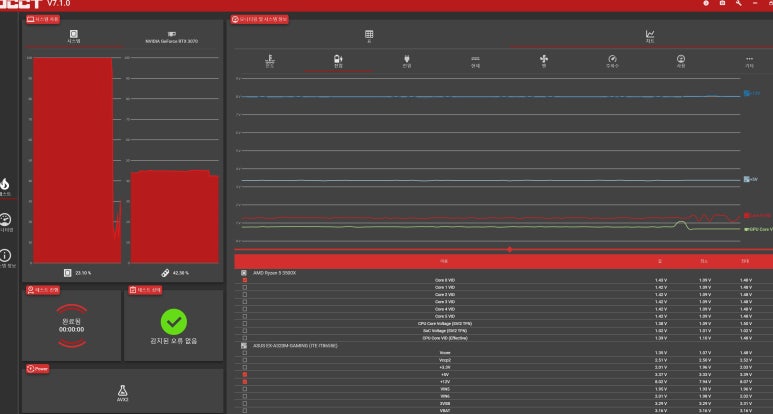Switch to the graph view tab
This screenshot has height=414, width=773.
[x=649, y=36]
